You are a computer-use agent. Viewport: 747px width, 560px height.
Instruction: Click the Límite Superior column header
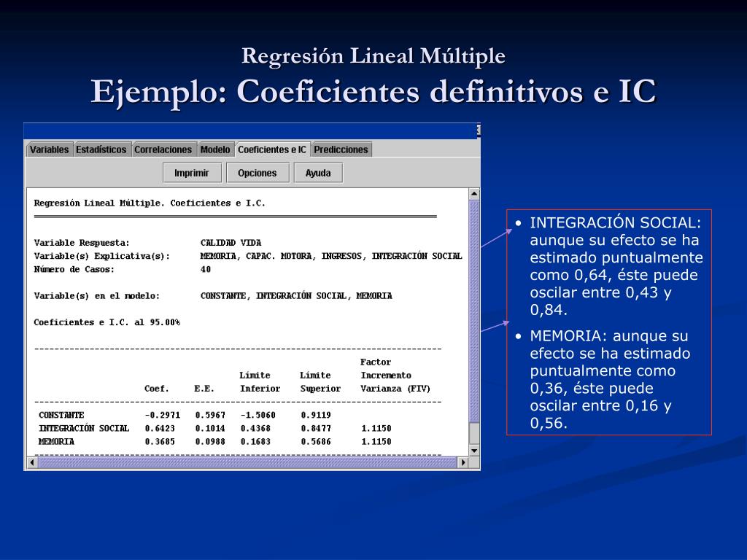(x=320, y=382)
